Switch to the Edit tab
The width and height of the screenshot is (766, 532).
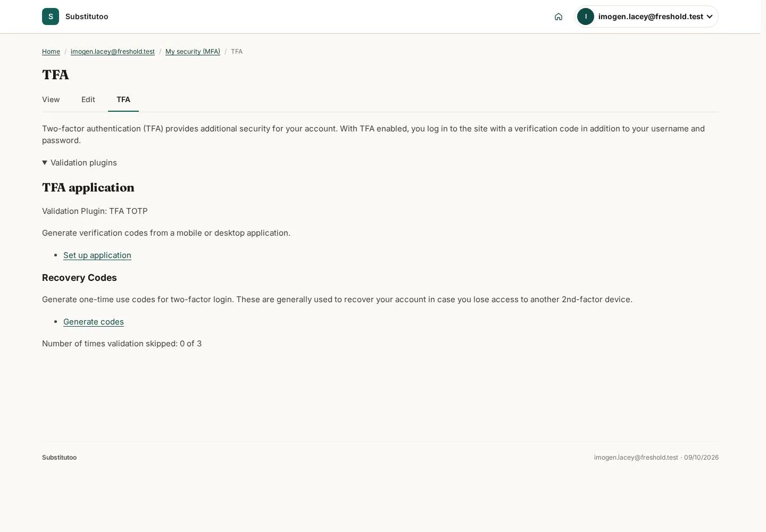pos(88,99)
